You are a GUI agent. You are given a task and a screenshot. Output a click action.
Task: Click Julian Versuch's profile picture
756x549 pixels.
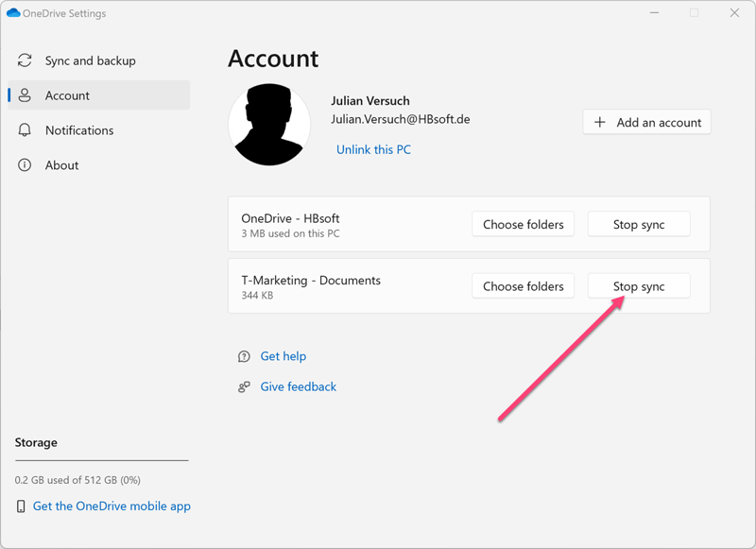tap(269, 125)
